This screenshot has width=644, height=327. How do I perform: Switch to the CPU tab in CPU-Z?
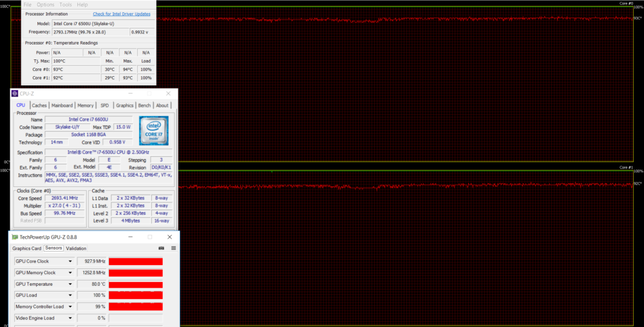click(x=21, y=105)
